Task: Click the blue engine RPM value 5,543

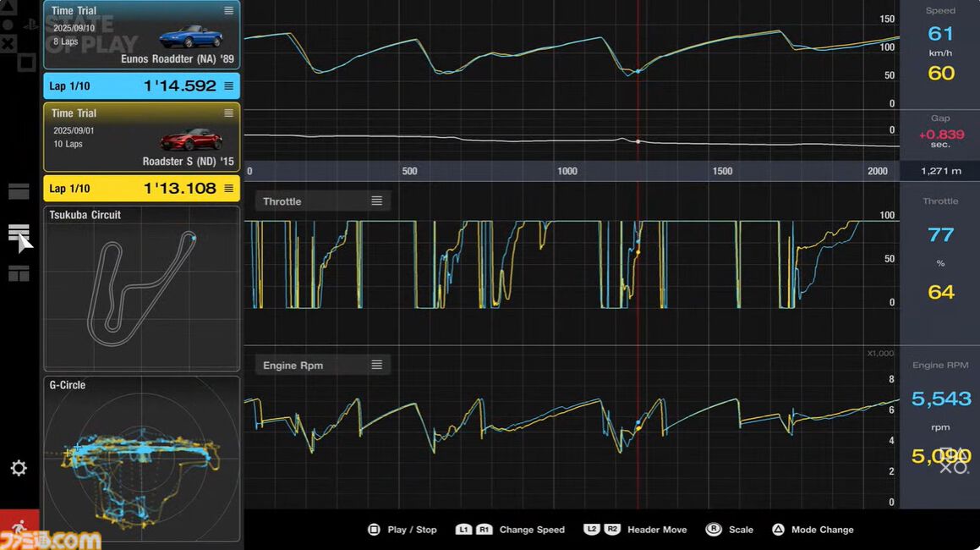Action: [941, 399]
